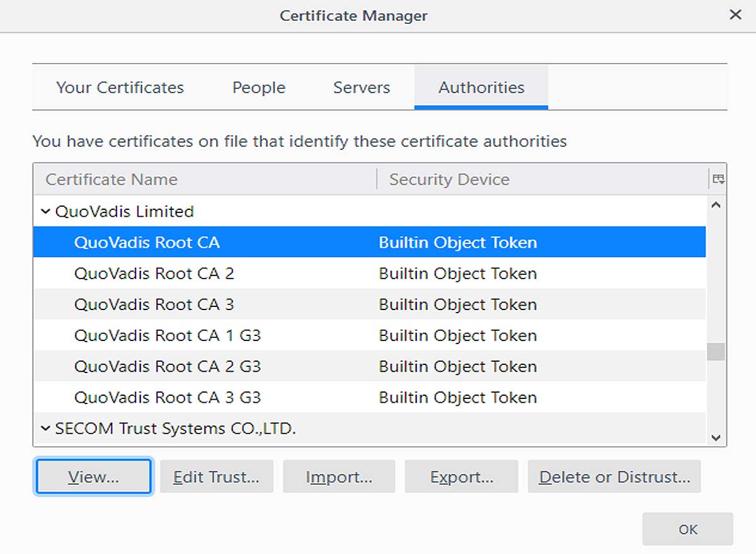Screen dimensions: 756x554
Task: Click Delete or Distrust... button
Action: [614, 476]
